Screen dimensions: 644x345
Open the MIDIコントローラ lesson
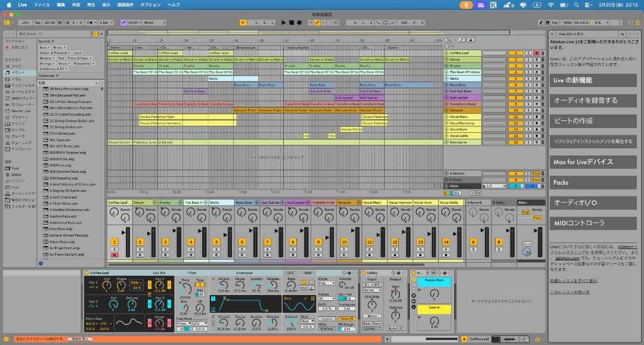593,223
